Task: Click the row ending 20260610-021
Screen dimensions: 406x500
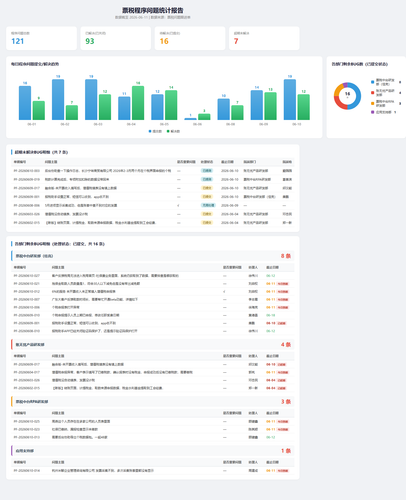Action: [153, 284]
